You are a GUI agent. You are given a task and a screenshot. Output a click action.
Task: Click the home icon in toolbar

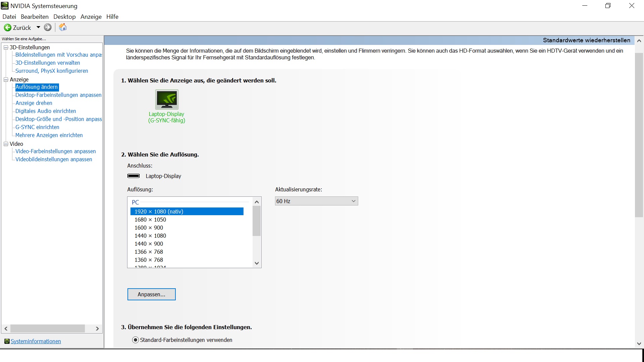click(63, 27)
